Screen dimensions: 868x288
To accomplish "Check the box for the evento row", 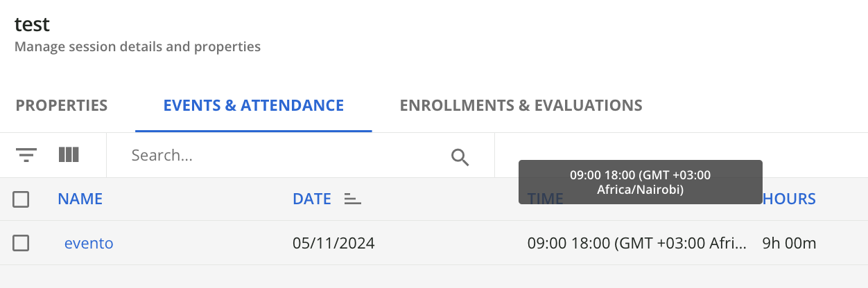I will (21, 243).
